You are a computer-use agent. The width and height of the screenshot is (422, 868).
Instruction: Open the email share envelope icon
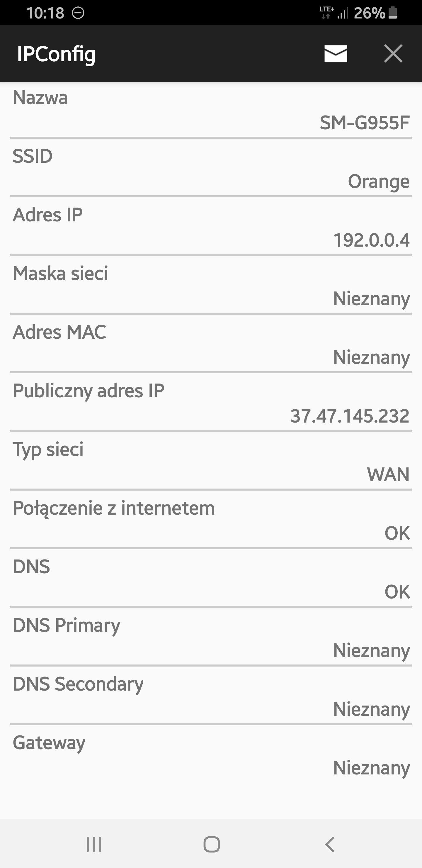pos(336,54)
